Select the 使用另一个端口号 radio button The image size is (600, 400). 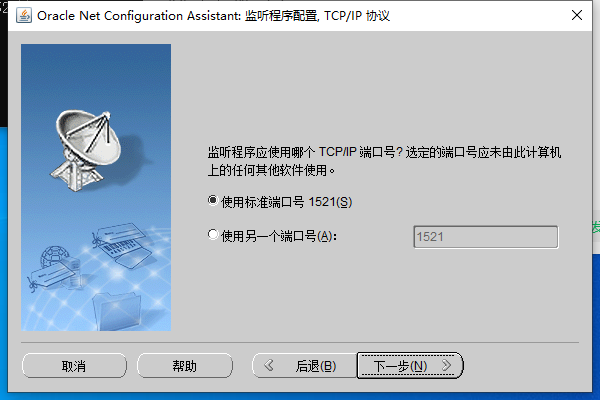[x=213, y=234]
